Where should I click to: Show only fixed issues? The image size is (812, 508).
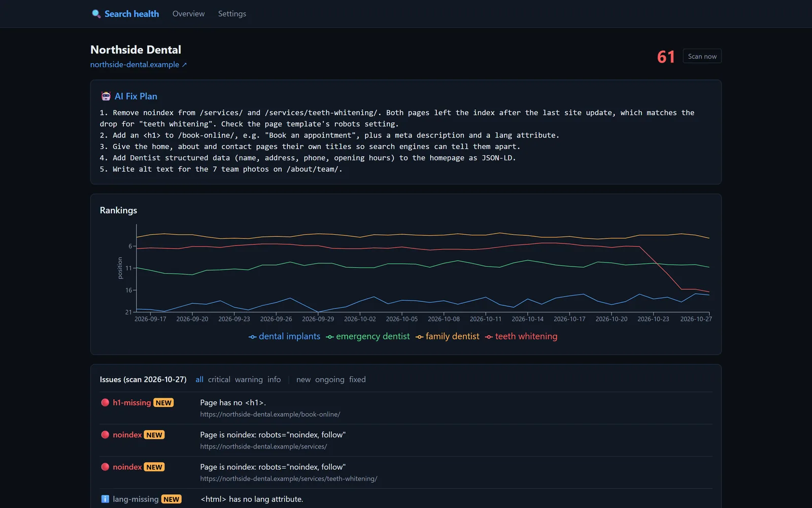(357, 379)
